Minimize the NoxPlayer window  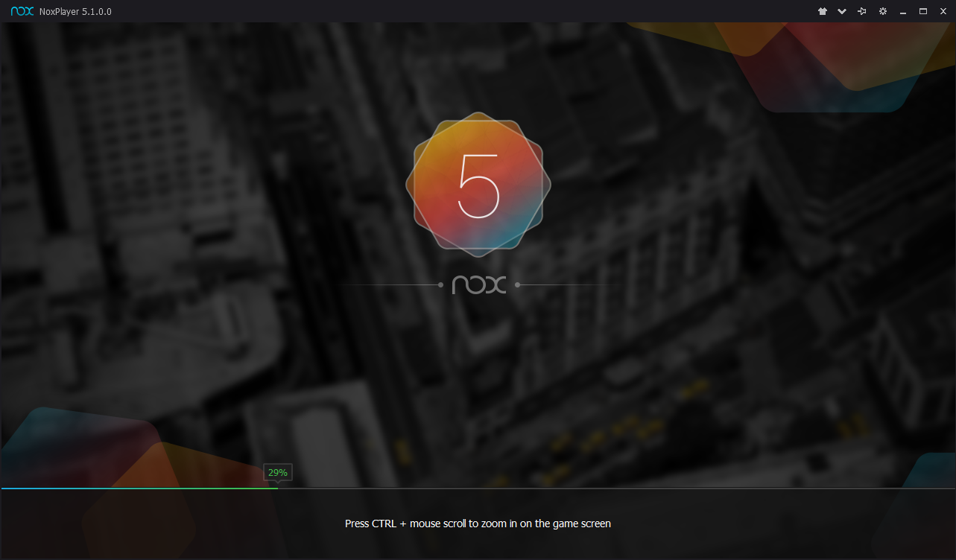click(x=903, y=13)
